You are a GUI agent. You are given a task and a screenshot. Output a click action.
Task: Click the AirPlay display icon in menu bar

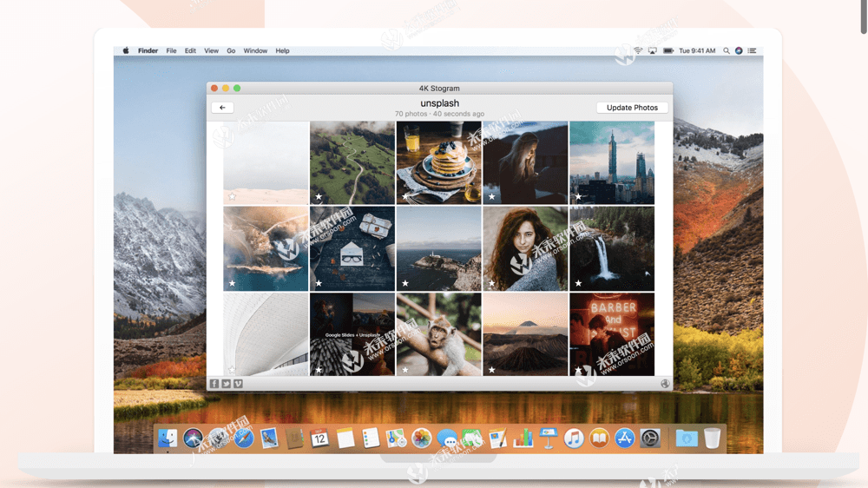coord(653,50)
